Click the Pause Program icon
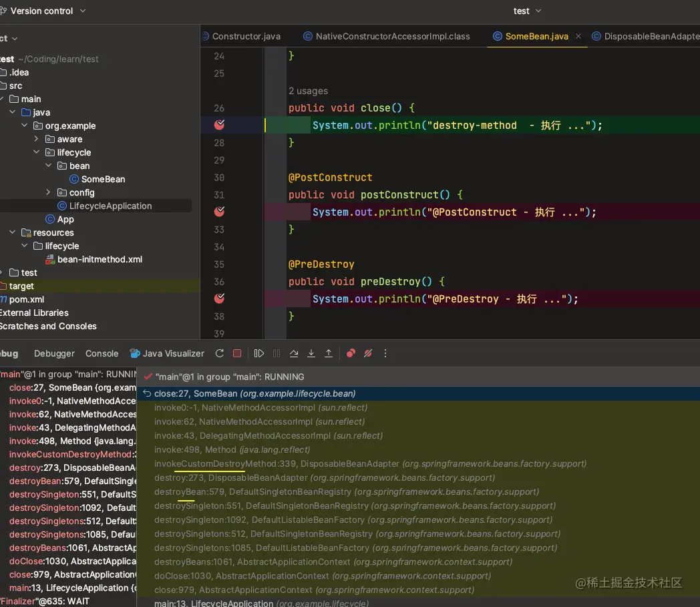The width and height of the screenshot is (700, 607). 277,353
